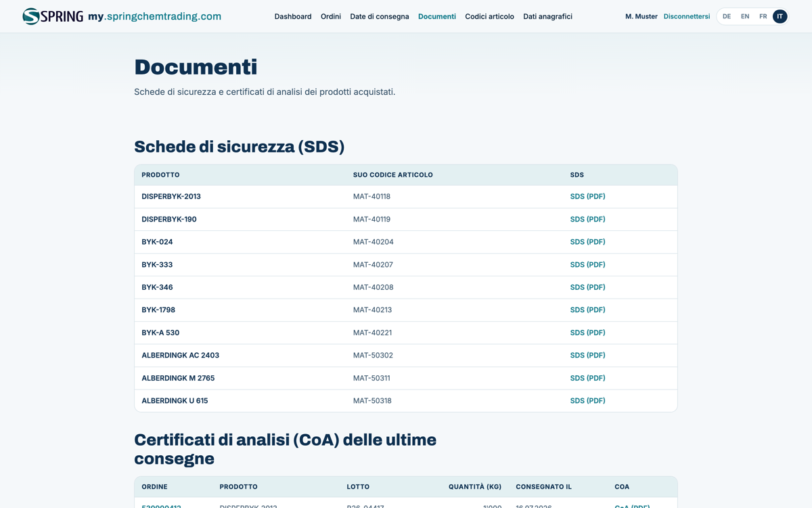Open the Dashboard menu item
812x508 pixels.
(293, 16)
